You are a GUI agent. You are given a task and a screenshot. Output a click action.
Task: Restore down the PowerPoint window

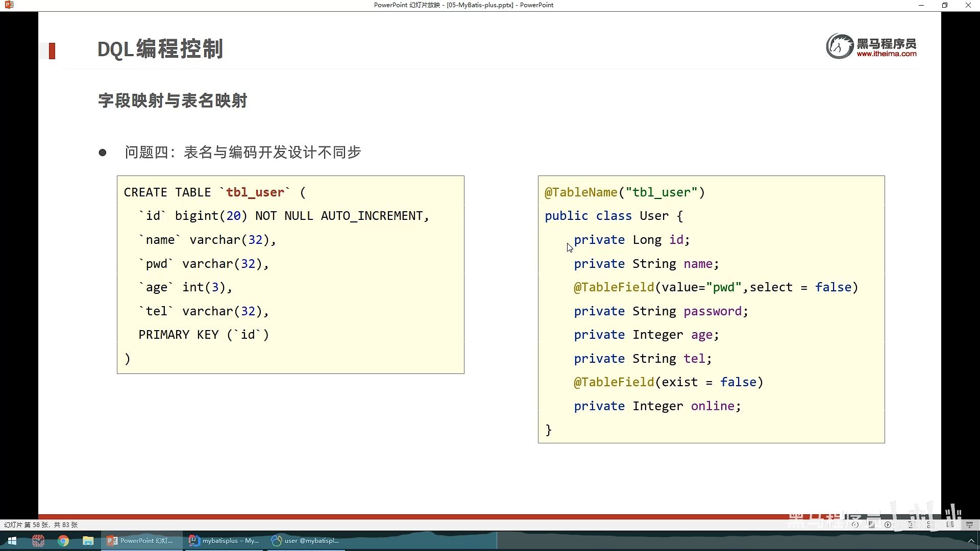pos(944,5)
